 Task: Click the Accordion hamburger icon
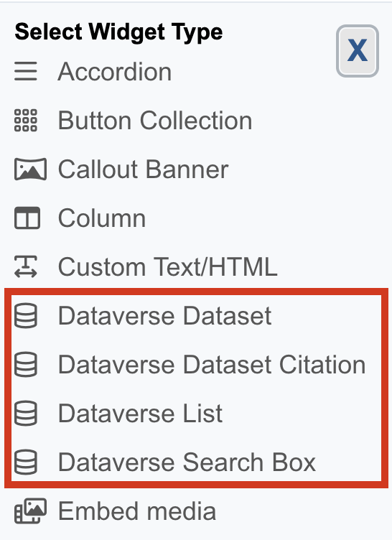26,71
